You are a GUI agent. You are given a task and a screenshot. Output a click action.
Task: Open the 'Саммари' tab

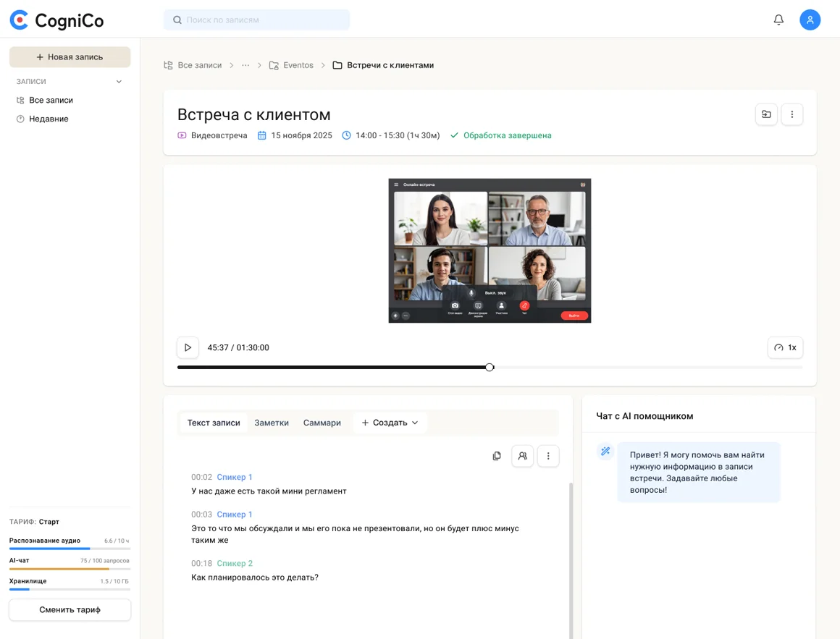coord(322,422)
